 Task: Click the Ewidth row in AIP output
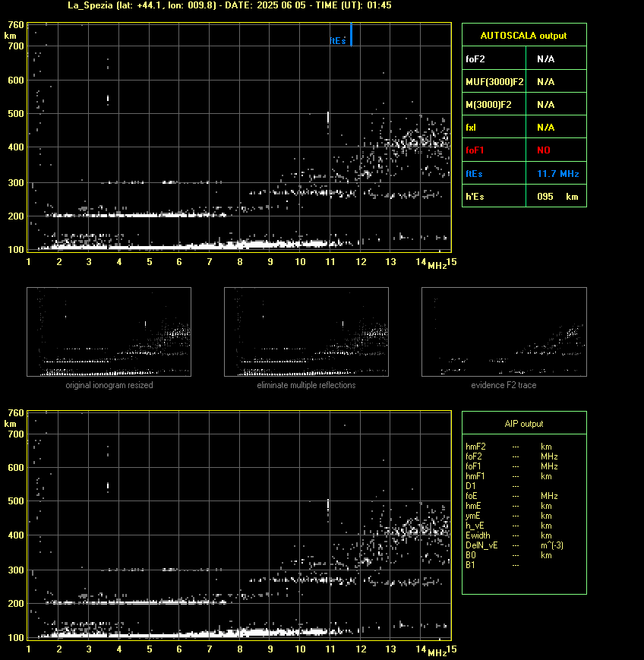509,535
